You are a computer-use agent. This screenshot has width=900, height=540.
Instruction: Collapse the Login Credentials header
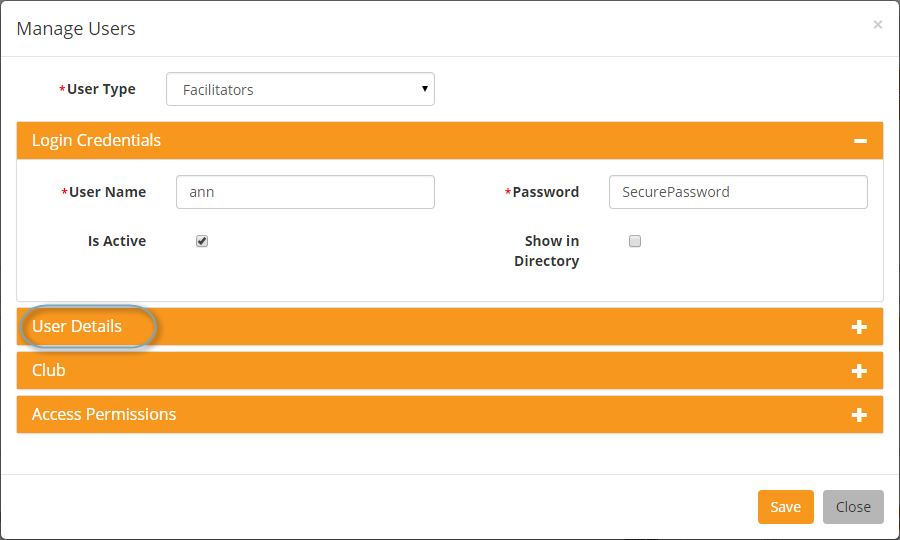[x=450, y=141]
